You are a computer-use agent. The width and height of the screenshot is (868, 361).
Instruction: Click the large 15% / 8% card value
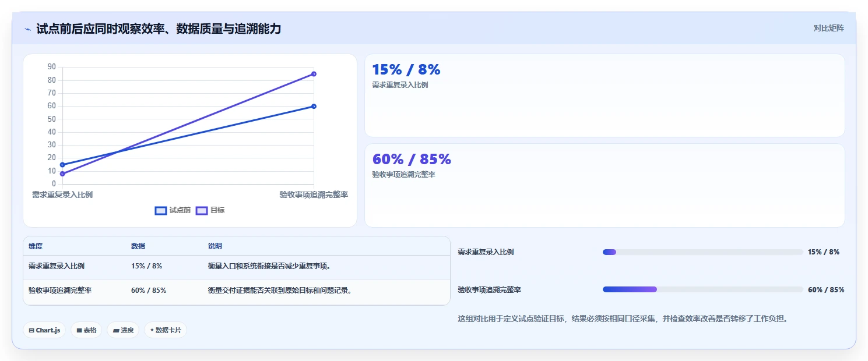(x=406, y=70)
